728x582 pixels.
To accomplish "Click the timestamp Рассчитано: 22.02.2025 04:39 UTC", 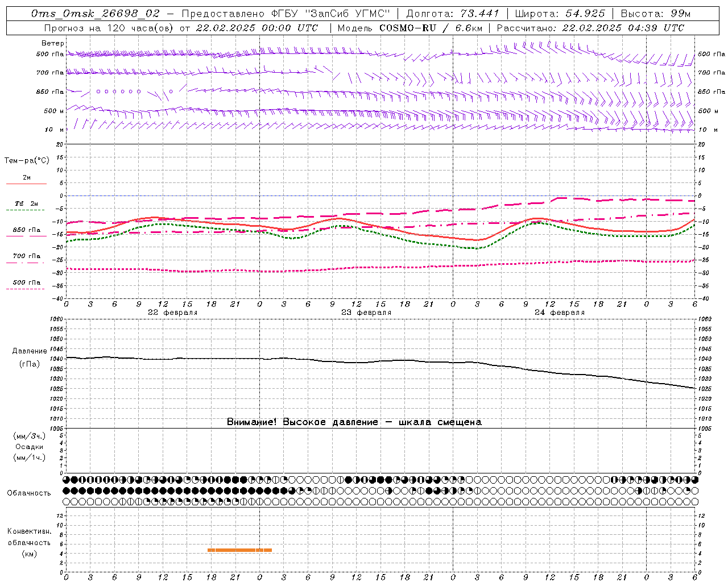I will coord(590,27).
